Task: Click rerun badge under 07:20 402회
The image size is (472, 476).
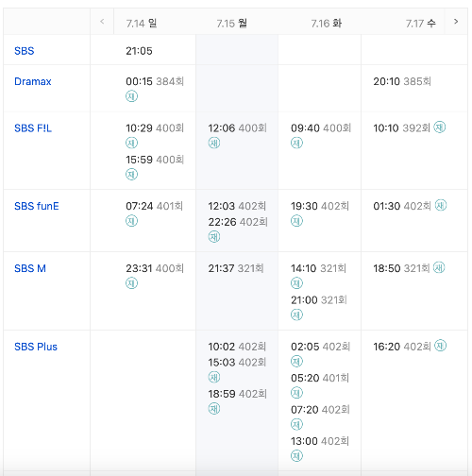Action: (296, 424)
